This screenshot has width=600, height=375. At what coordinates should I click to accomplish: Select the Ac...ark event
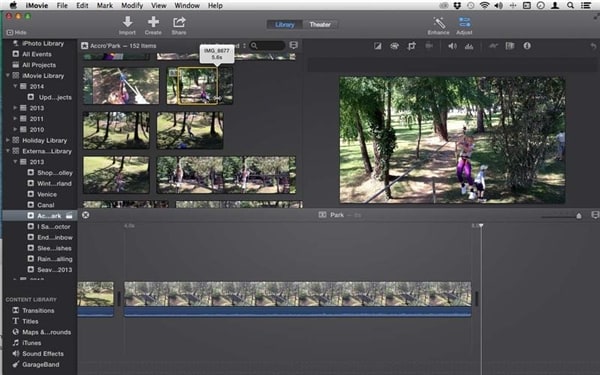40,215
